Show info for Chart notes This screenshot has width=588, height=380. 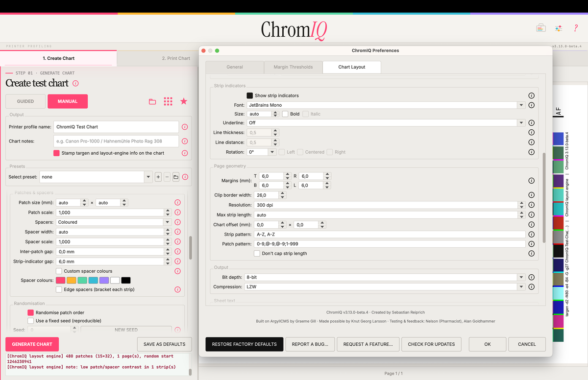185,141
